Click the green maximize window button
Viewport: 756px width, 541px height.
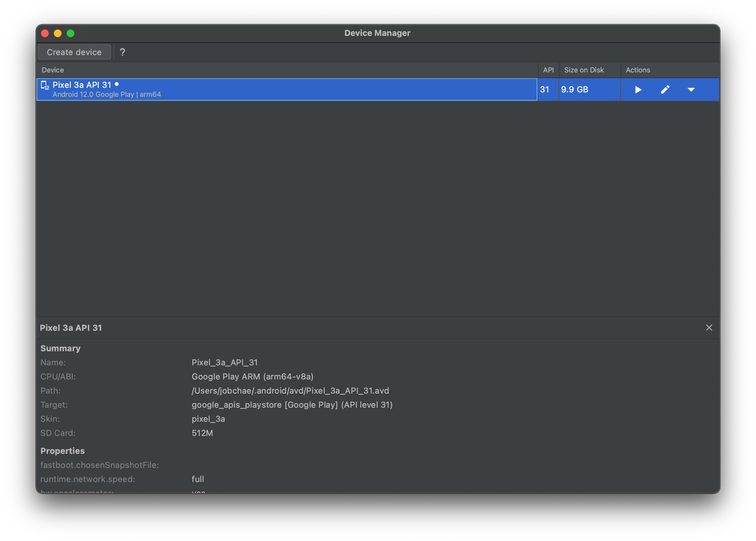tap(71, 33)
